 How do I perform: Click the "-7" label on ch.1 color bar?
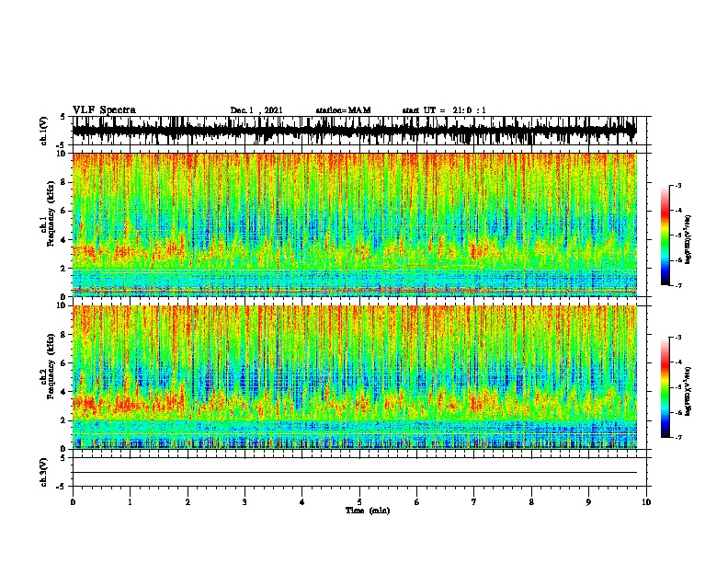(678, 285)
